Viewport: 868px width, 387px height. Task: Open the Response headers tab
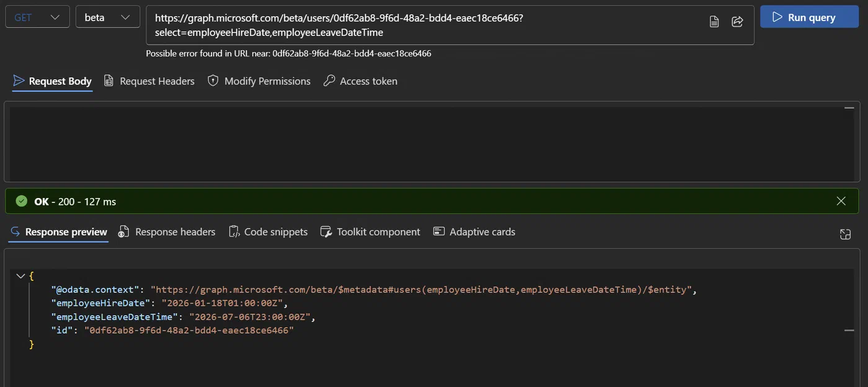[167, 232]
